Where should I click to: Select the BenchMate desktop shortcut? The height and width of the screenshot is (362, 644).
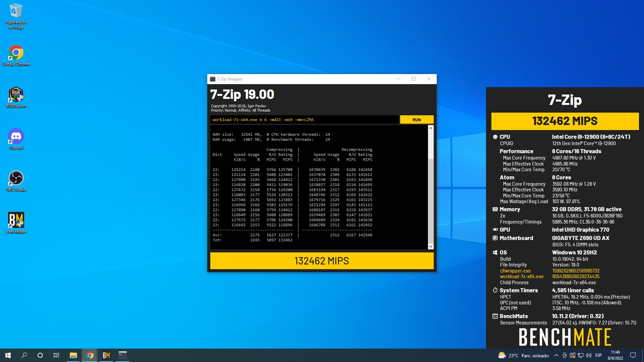tap(16, 223)
